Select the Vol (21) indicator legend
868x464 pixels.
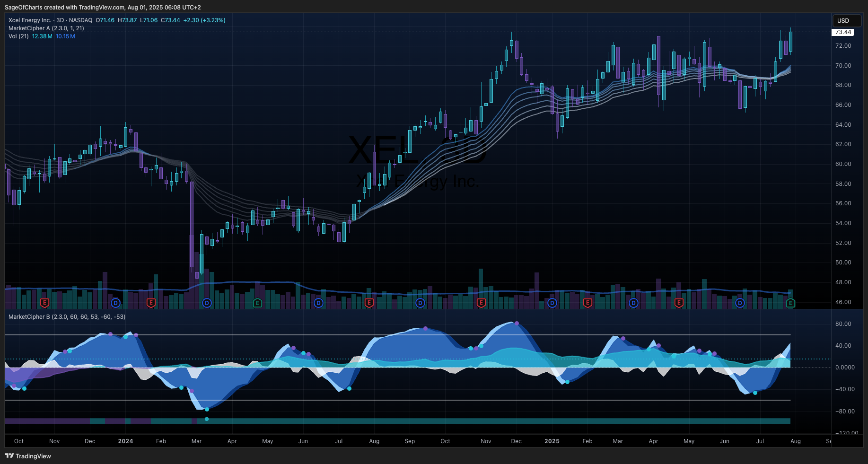(18, 36)
